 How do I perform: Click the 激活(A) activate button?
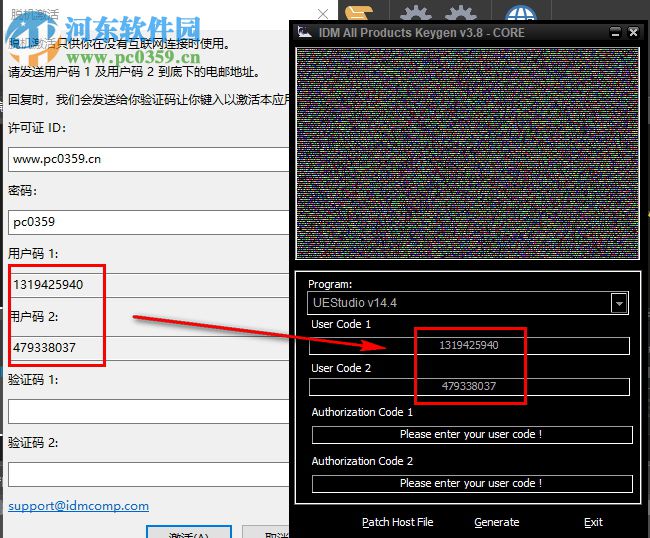(x=189, y=532)
